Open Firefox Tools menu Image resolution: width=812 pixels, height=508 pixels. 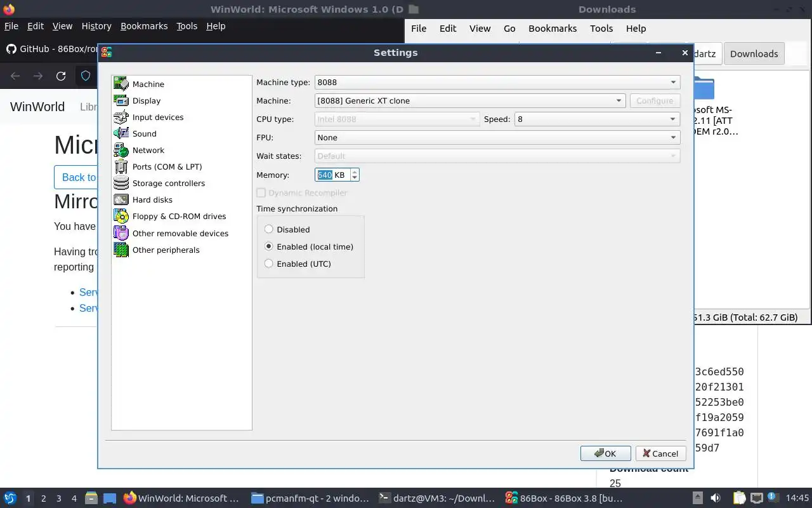point(187,26)
